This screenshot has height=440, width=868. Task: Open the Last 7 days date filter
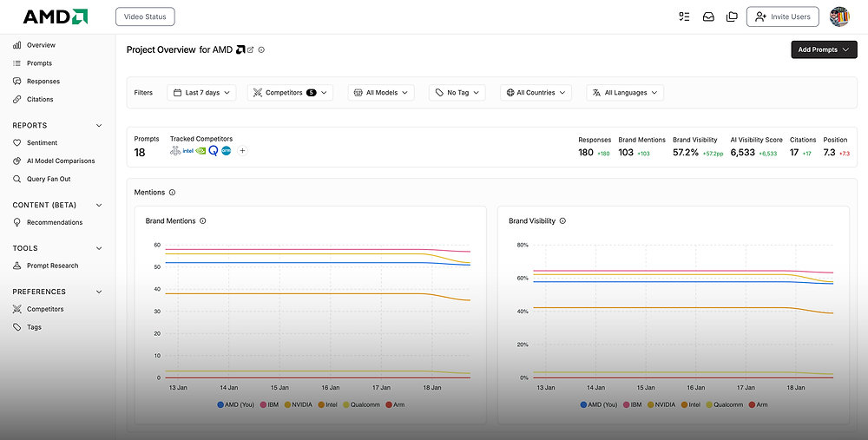[x=201, y=93]
